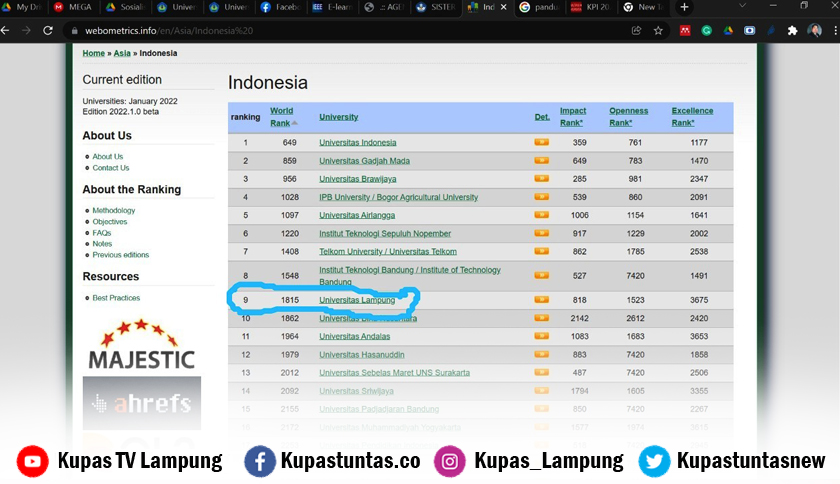
Task: Open details icon for Universitas Hasanuddin
Action: click(542, 354)
